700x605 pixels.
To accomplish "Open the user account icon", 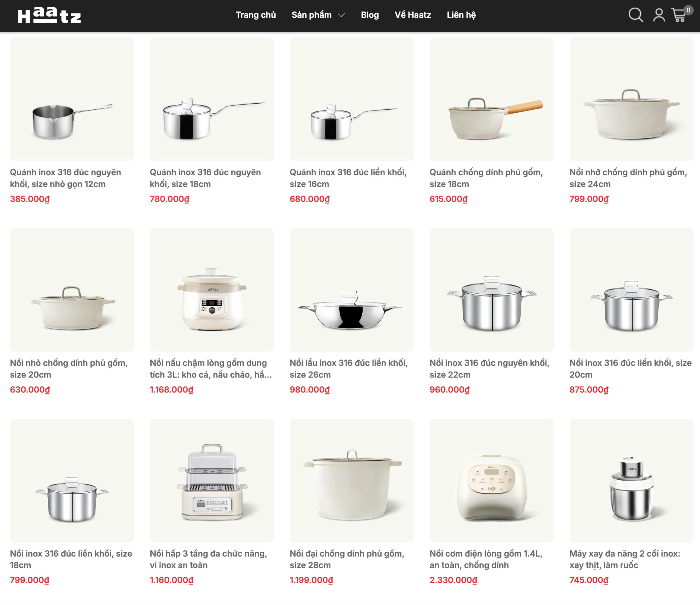I will tap(659, 15).
